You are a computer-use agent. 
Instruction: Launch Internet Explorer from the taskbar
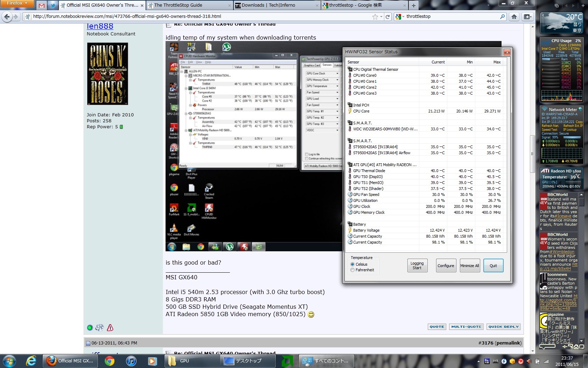31,361
